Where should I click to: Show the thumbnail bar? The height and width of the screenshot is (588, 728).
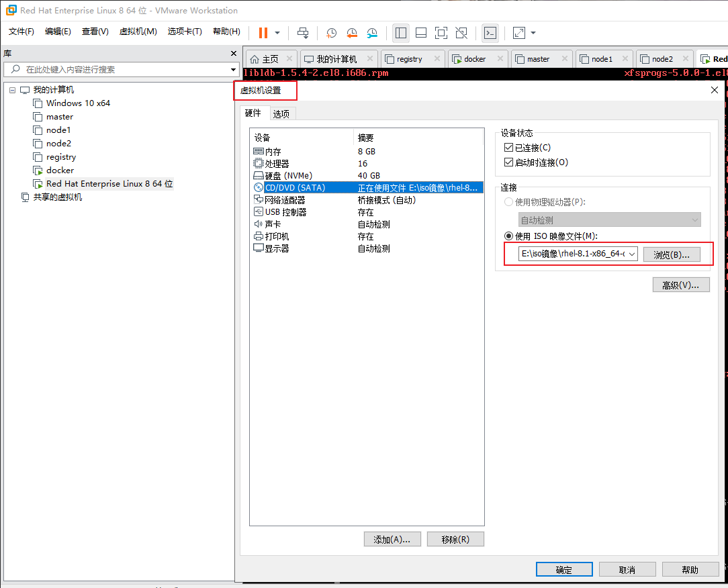tap(421, 32)
